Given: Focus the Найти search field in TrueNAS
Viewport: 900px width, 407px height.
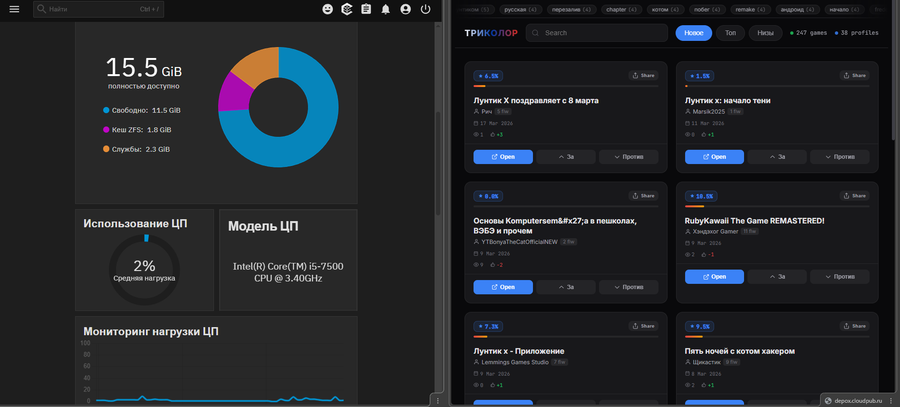Looking at the screenshot, I should tap(98, 9).
